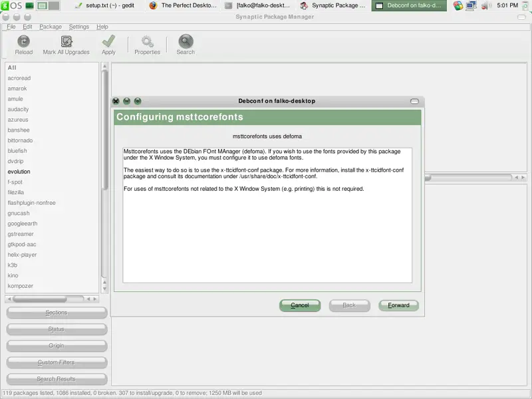Viewport: 532px width, 399px height.
Task: Switch to the setup.txt gedit taskbar window
Action: click(x=105, y=5)
